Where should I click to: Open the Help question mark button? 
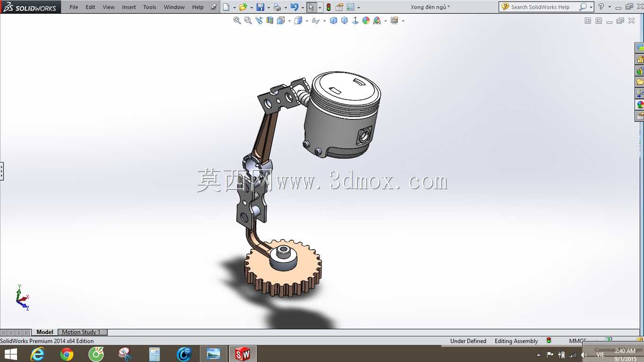point(601,7)
